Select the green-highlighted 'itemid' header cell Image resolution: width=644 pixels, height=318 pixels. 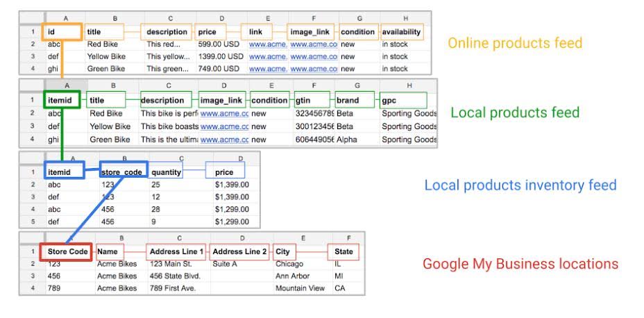62,100
